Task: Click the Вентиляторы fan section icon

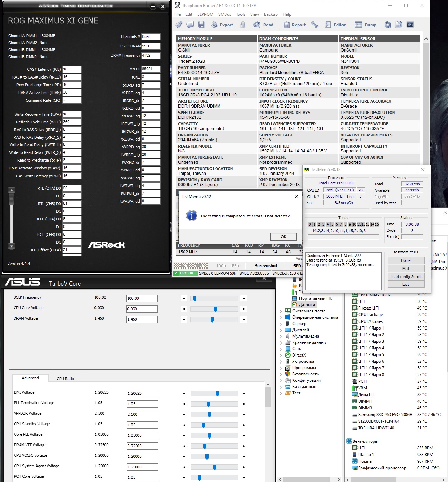Action: (349, 441)
